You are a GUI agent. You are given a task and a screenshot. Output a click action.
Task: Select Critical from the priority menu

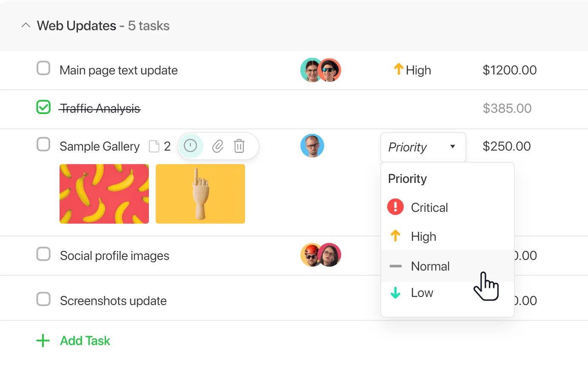429,208
